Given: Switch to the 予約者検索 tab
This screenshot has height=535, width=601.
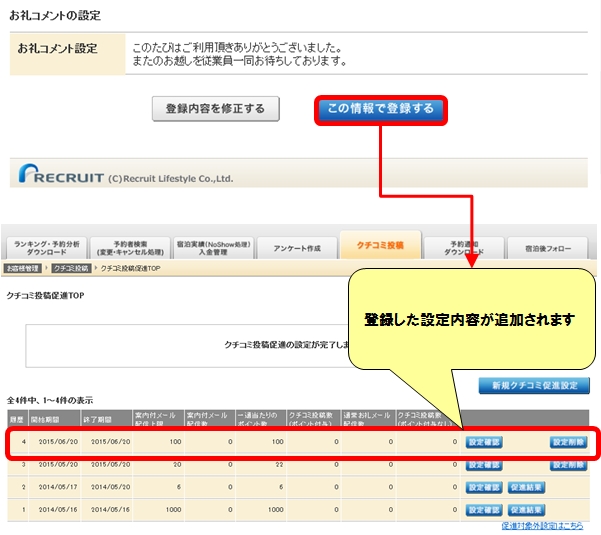Looking at the screenshot, I should coord(130,248).
